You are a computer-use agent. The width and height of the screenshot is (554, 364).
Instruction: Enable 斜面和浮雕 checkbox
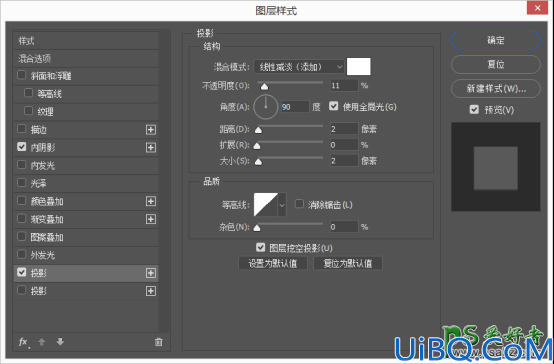(22, 75)
